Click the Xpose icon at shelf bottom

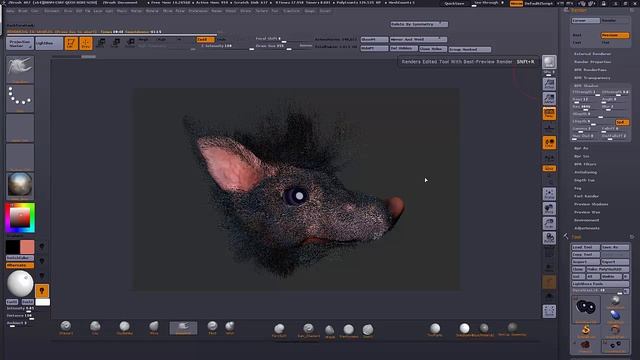(x=549, y=311)
